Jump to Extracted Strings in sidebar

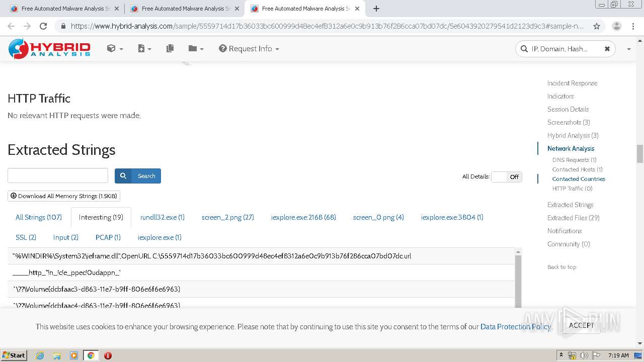tap(571, 205)
